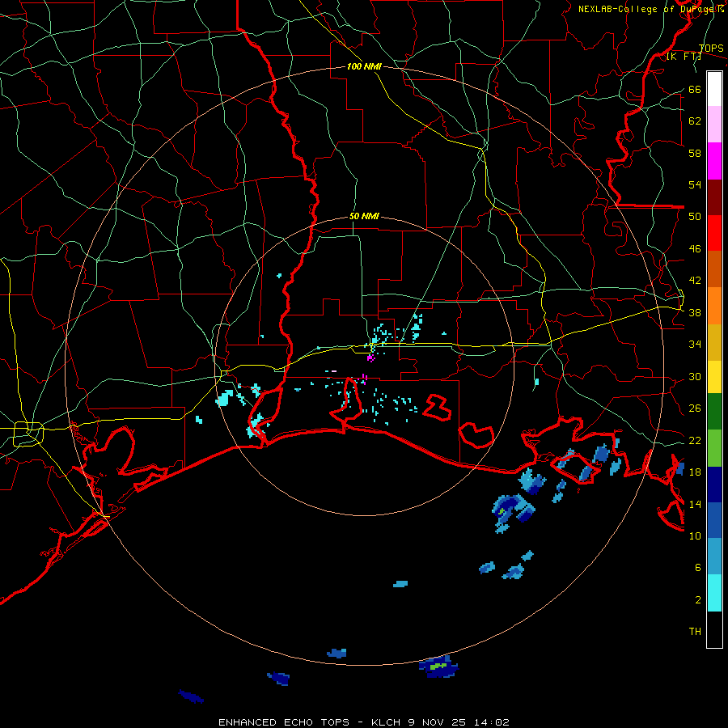Click the legend value "18"

[695, 472]
